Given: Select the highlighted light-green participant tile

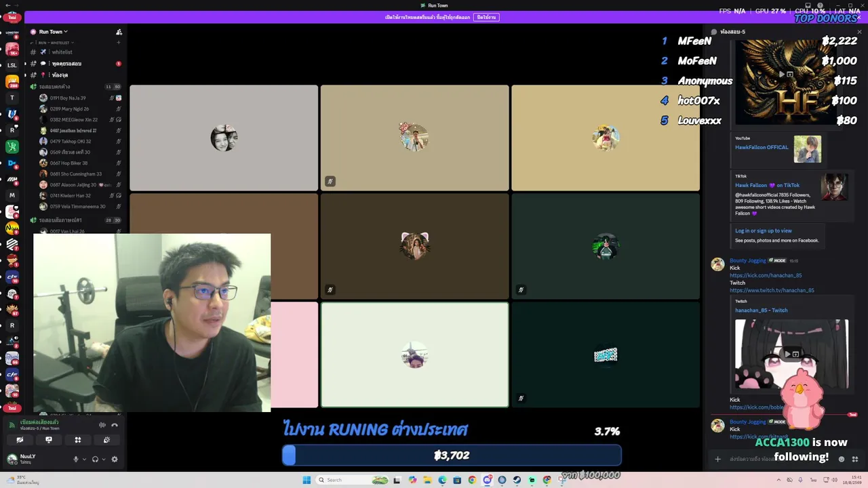Looking at the screenshot, I should (x=414, y=354).
